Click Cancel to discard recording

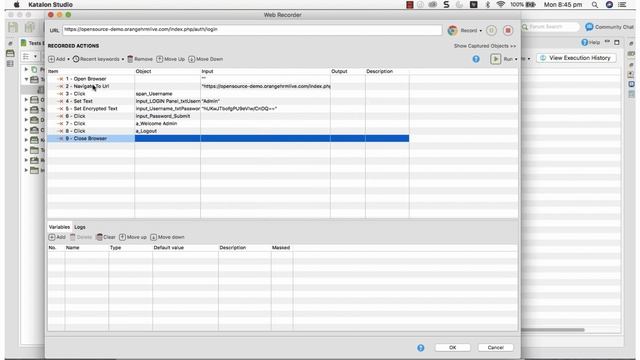tap(496, 347)
